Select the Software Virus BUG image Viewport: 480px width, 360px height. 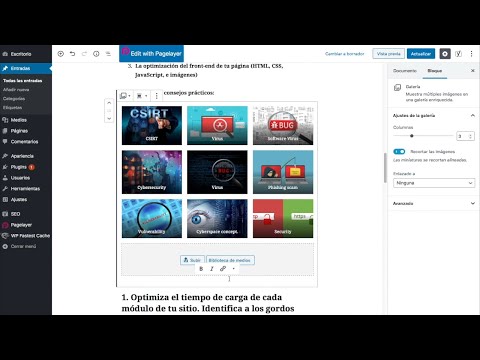[283, 125]
